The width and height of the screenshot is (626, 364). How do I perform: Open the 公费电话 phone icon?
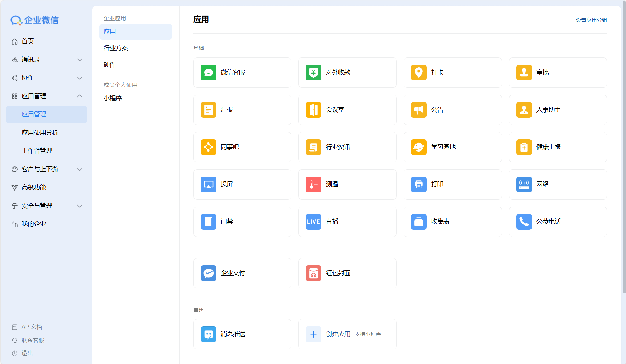(x=524, y=222)
